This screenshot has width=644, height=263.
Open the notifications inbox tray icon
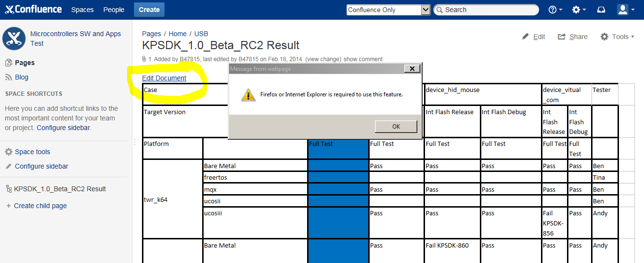pos(601,10)
